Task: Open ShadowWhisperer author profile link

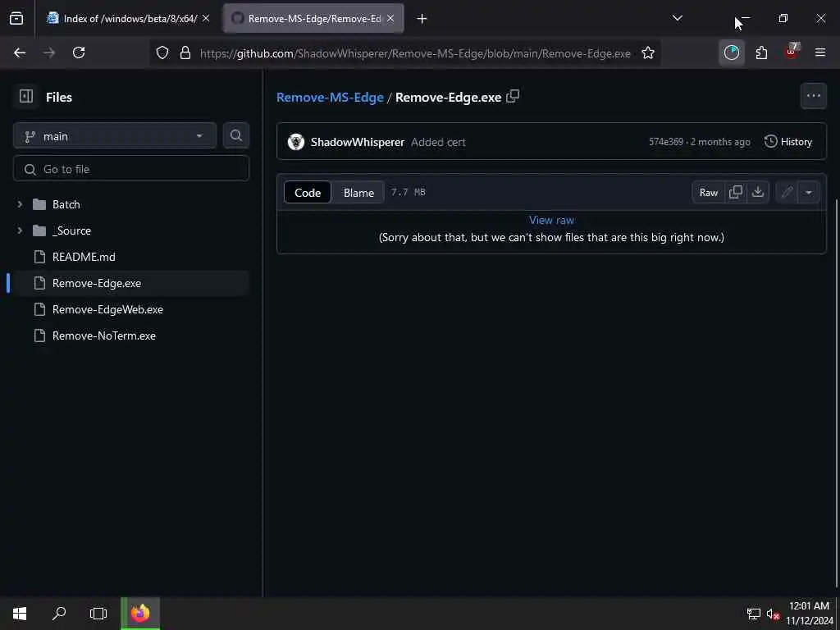Action: click(x=358, y=142)
